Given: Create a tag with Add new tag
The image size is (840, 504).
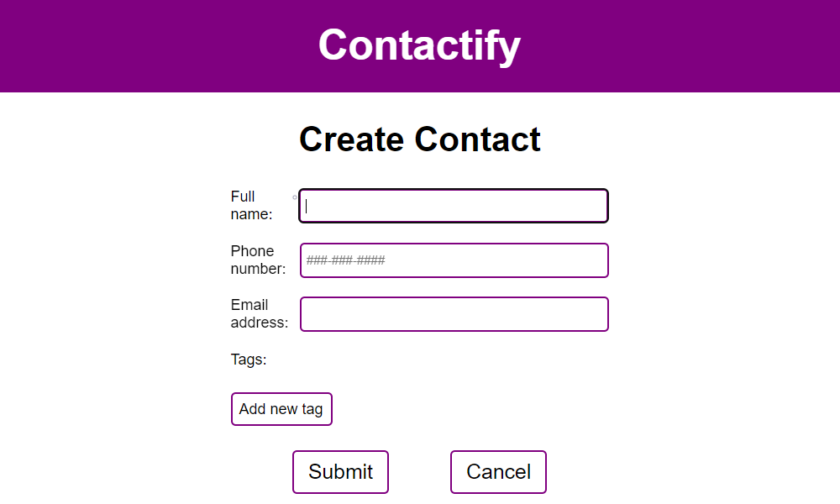Looking at the screenshot, I should (x=281, y=409).
